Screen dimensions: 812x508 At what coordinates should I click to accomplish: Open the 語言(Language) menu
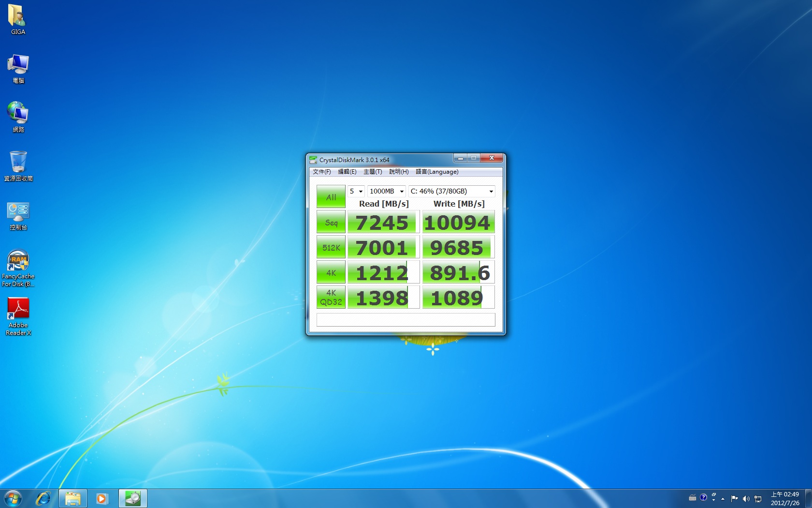pos(437,172)
